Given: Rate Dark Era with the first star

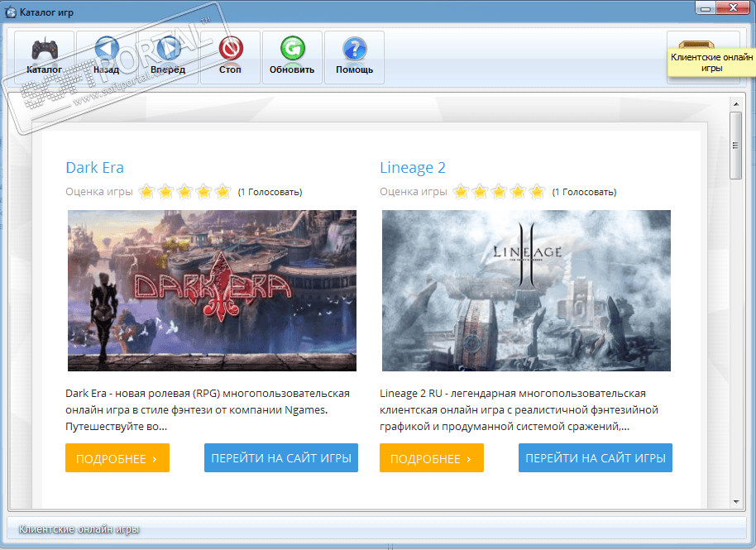Looking at the screenshot, I should point(146,192).
